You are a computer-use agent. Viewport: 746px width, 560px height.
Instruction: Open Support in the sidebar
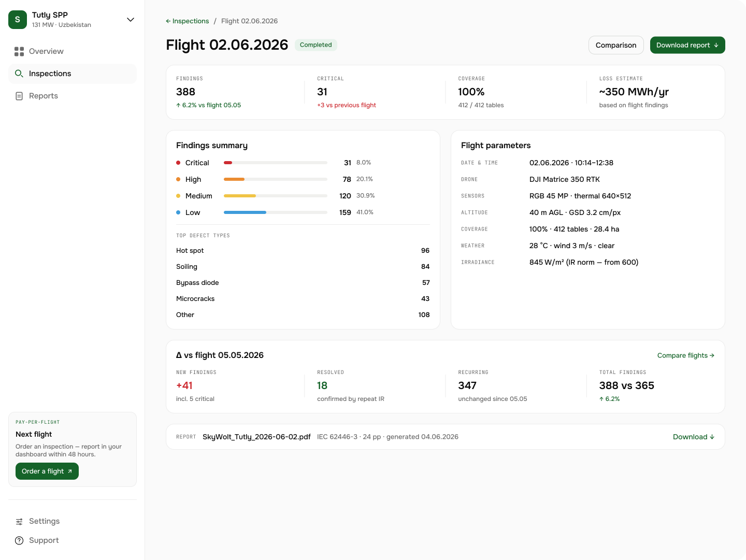[73, 540]
